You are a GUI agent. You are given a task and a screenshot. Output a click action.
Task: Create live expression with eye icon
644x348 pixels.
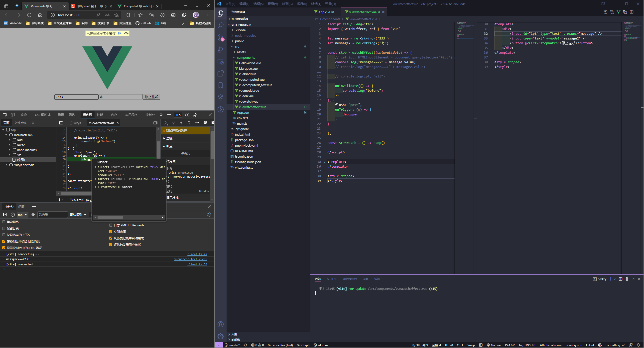coord(33,215)
